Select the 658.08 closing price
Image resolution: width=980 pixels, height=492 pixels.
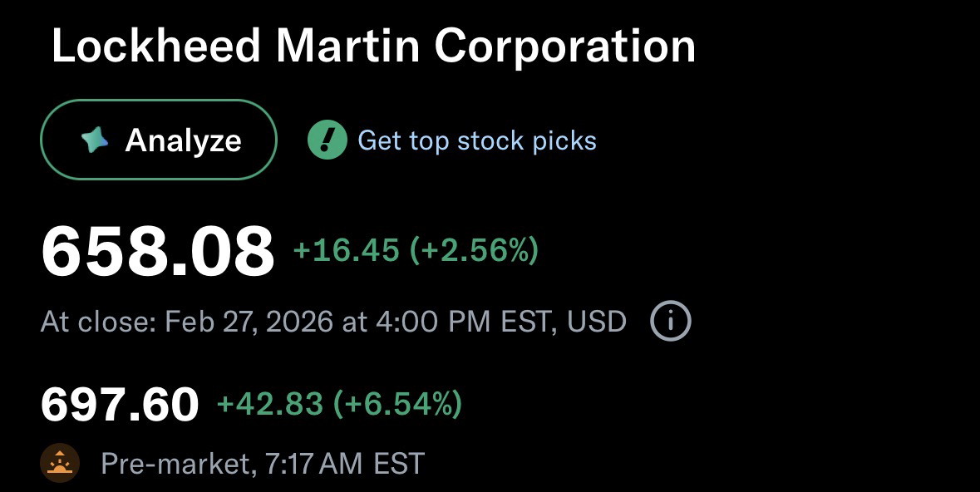tap(157, 252)
